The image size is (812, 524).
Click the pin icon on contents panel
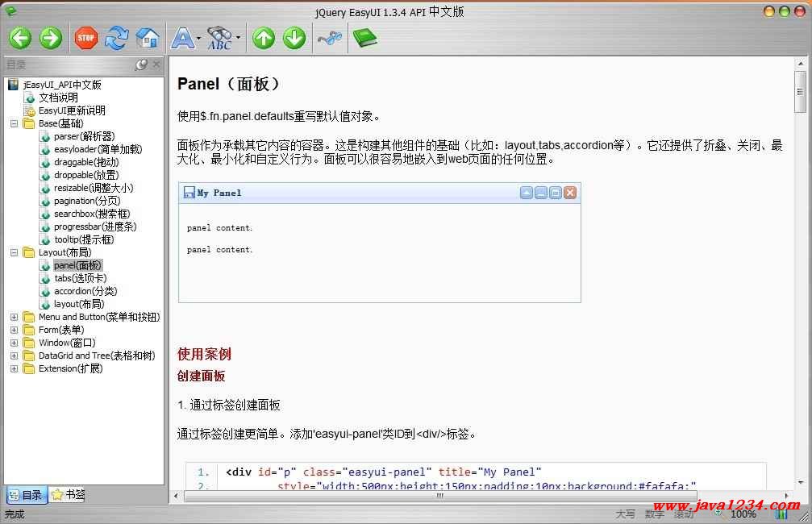tap(141, 64)
